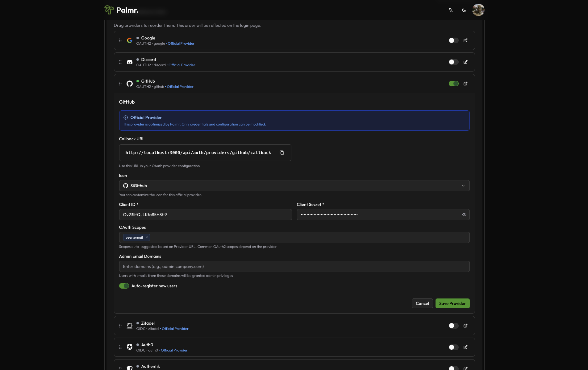This screenshot has height=370, width=588.
Task: Click the Official Provider info icon
Action: (126, 117)
